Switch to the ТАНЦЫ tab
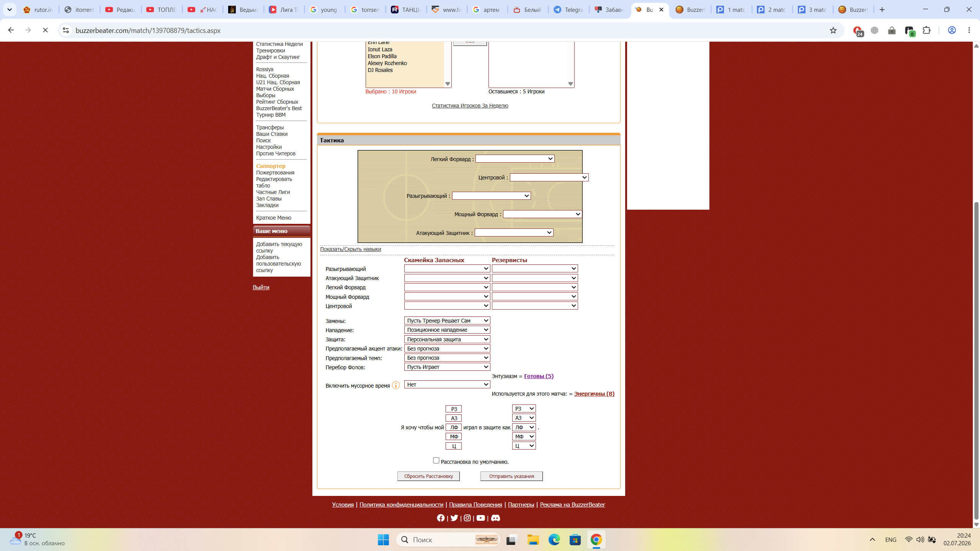The width and height of the screenshot is (980, 551). (406, 10)
